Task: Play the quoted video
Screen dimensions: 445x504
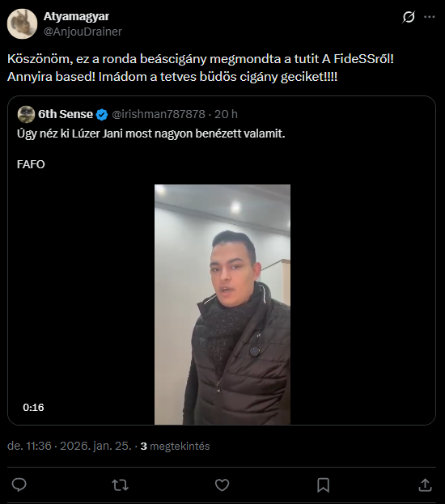Action: pyautogui.click(x=222, y=304)
